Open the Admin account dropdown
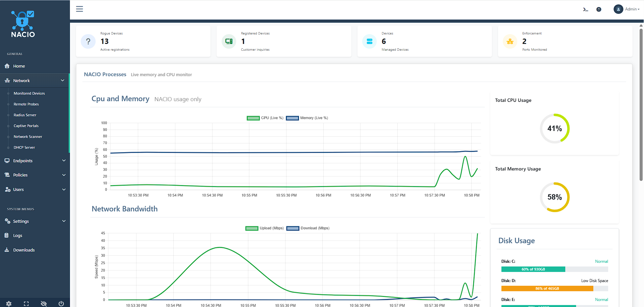Viewport: 644px width, 307px height. (632, 9)
